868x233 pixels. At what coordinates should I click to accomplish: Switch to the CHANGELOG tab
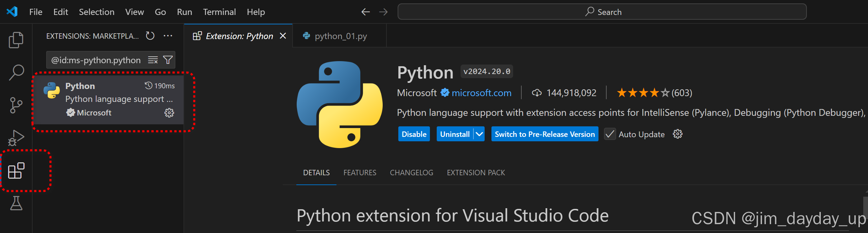tap(411, 173)
